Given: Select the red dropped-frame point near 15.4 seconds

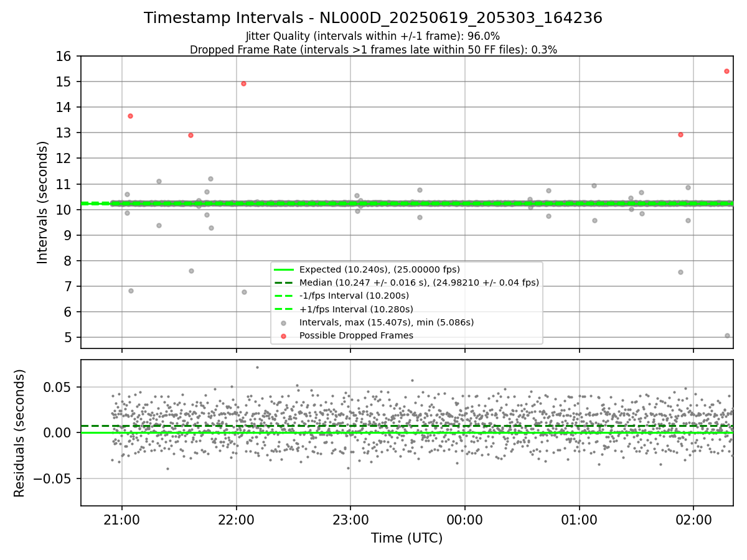Looking at the screenshot, I should [726, 71].
